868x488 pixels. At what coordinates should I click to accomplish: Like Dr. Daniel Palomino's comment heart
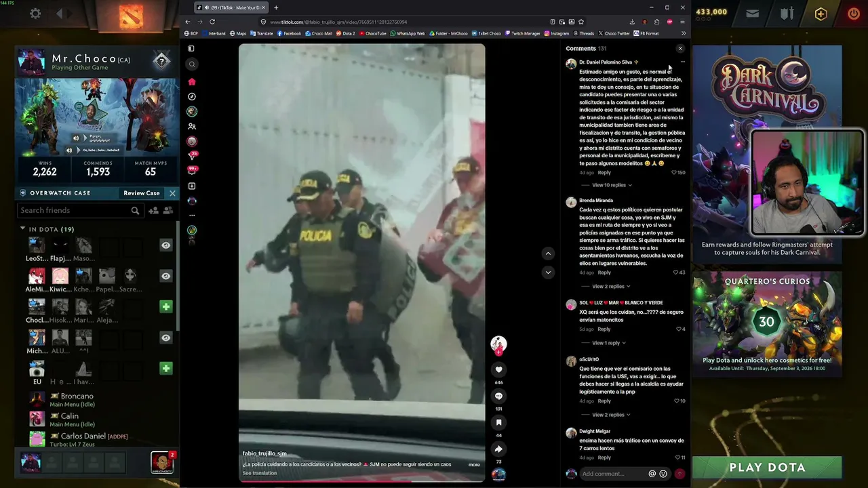tap(674, 173)
